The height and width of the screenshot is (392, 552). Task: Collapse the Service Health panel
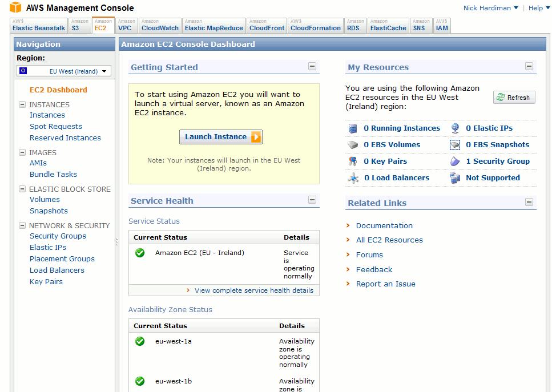point(312,200)
